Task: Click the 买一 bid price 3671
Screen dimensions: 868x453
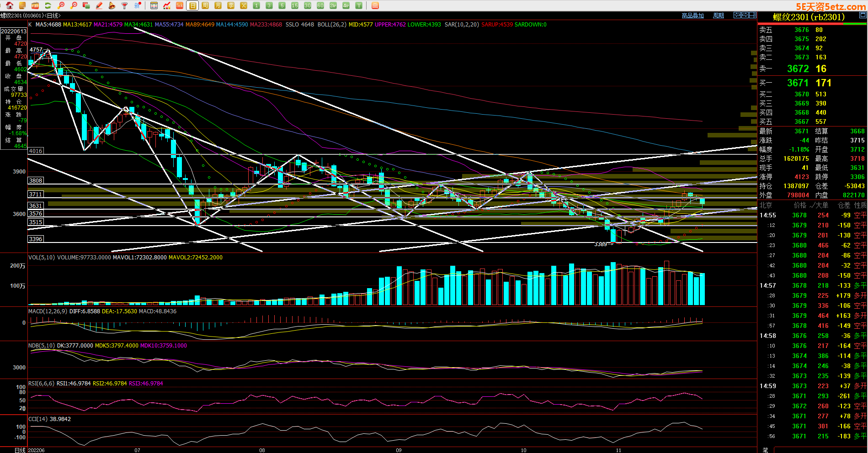Action: pos(798,83)
